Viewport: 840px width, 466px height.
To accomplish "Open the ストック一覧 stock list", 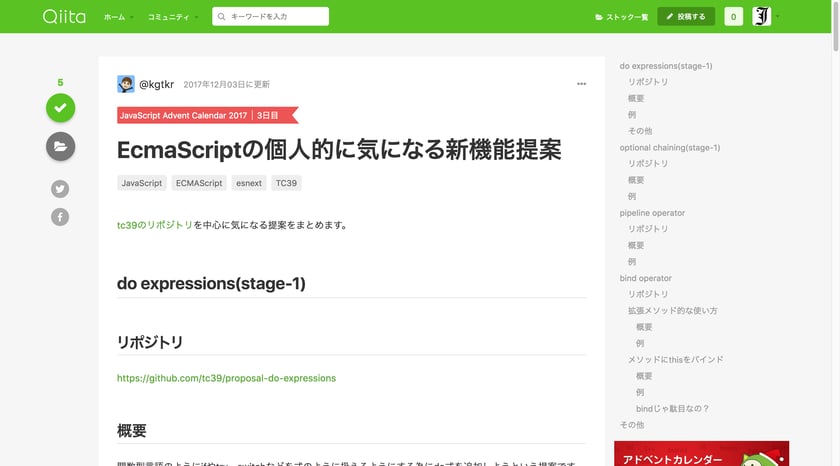I will [621, 17].
